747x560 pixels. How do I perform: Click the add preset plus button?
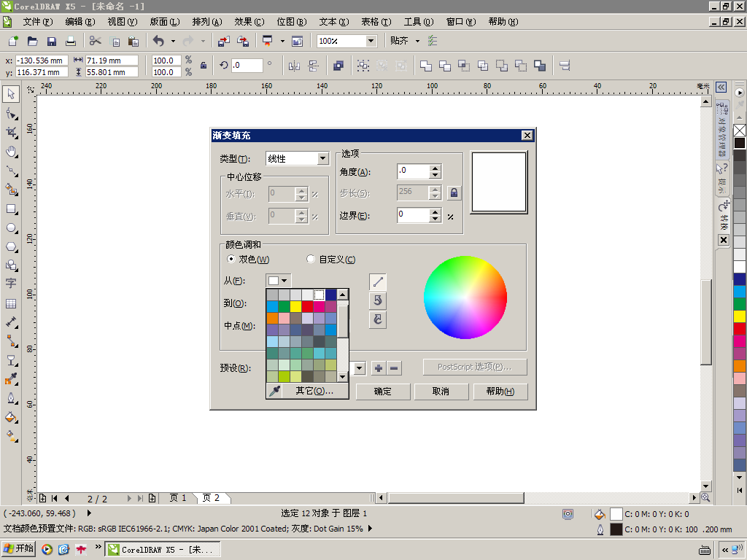379,368
